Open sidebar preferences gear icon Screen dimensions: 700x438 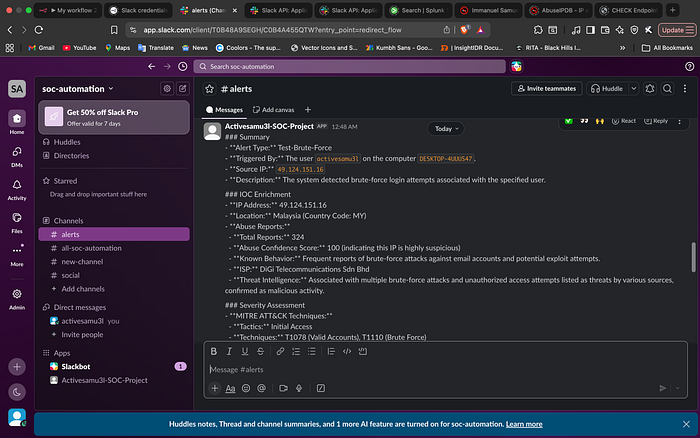[167, 88]
